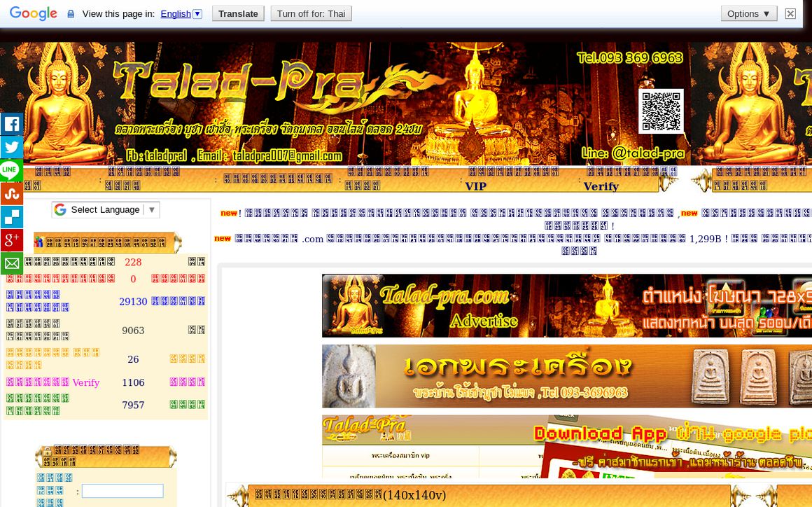Click the StumbleUpon share icon
The height and width of the screenshot is (507, 812).
tap(12, 194)
